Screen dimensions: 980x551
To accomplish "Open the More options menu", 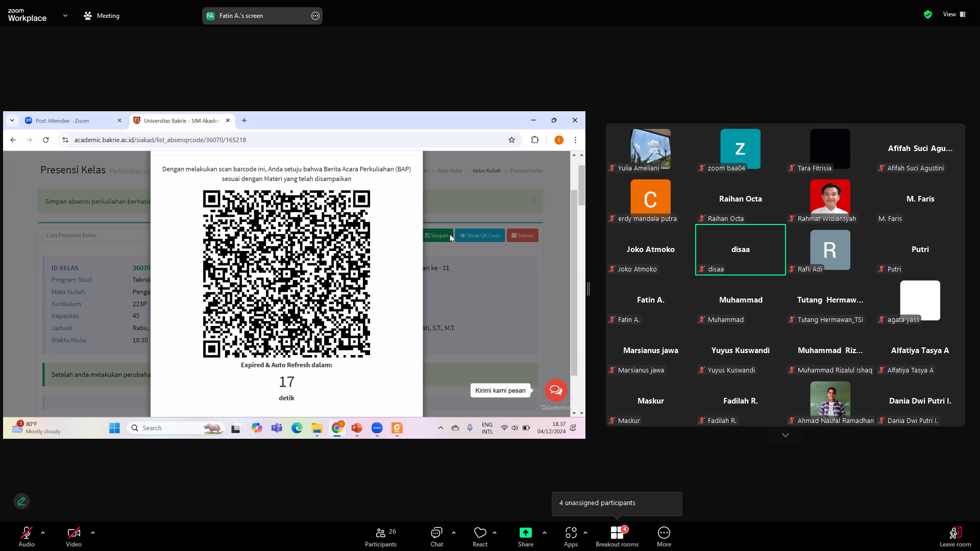I will pyautogui.click(x=664, y=536).
